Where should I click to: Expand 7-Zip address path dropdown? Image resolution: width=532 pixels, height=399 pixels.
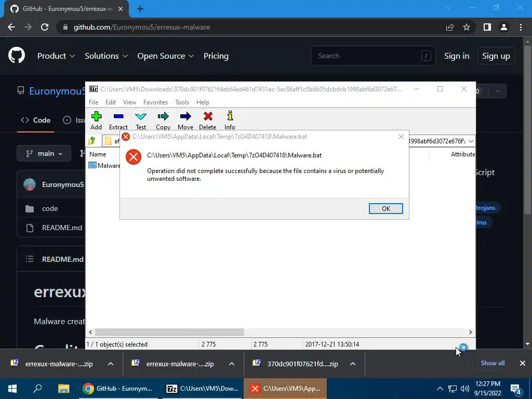[471, 141]
